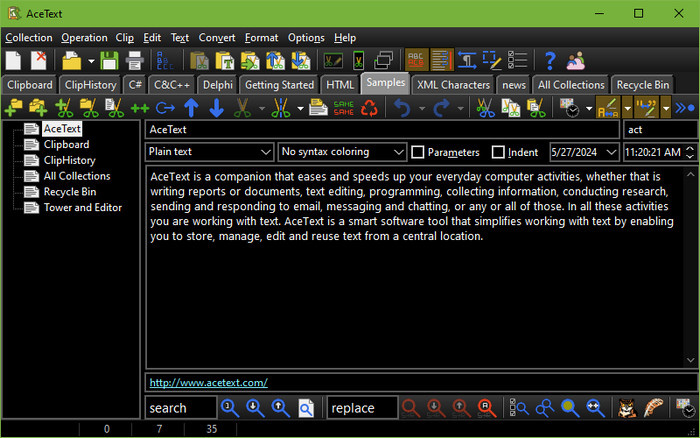Click the abbreviation field containing act
This screenshot has height=438, width=700.
click(x=661, y=129)
